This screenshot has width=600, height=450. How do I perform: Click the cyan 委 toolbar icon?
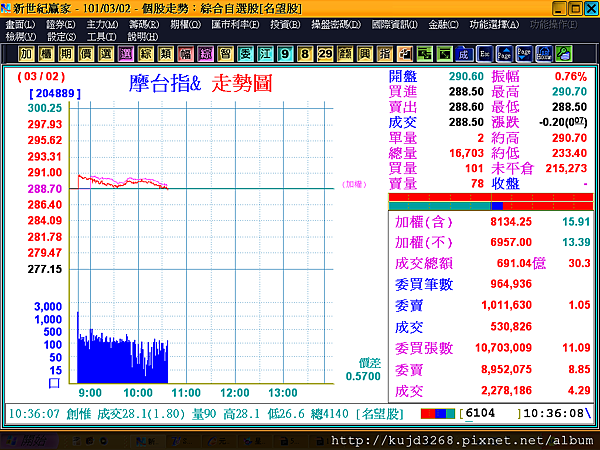pos(245,54)
